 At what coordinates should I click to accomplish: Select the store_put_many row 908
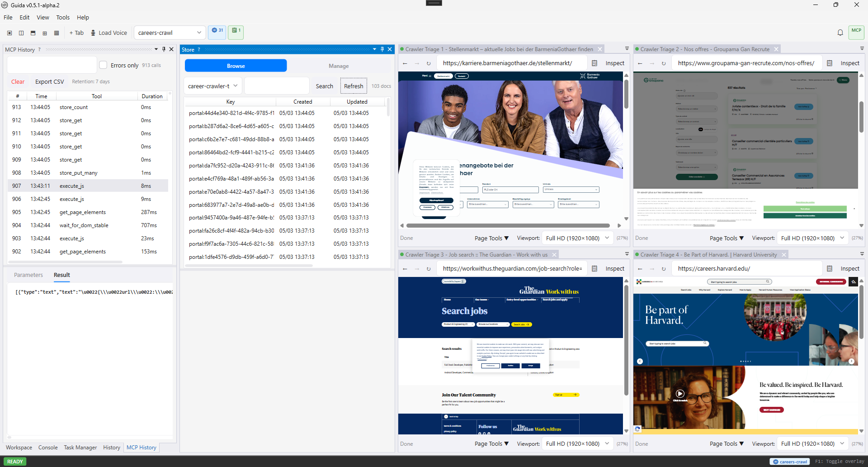click(x=88, y=173)
